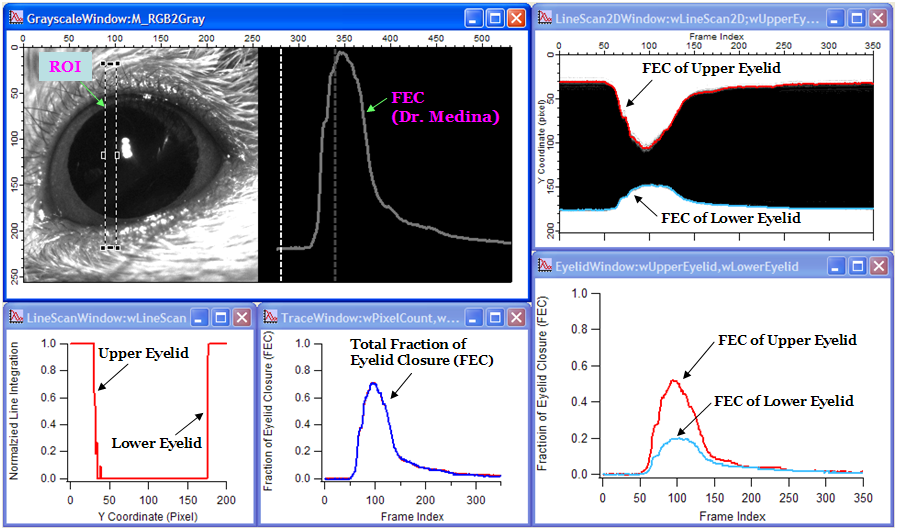Click the EyelidWindow title bar graph icon

point(545,266)
